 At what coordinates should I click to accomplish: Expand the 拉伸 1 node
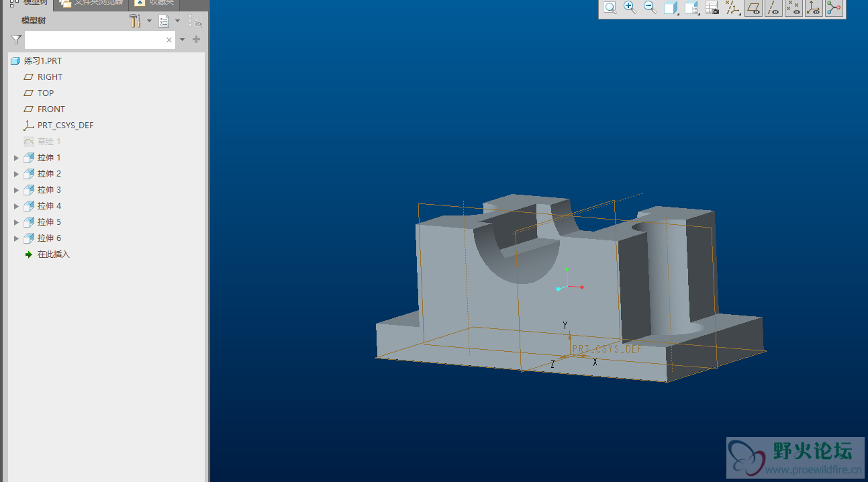16,158
